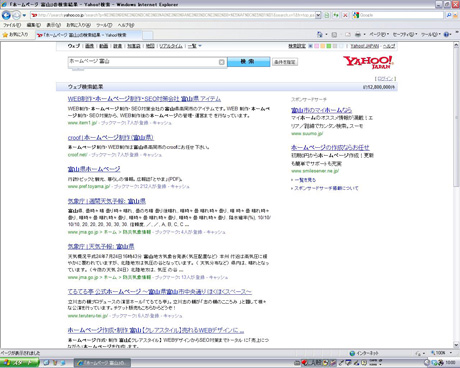Click the 条件指定 button
Viewport: 460px width, 368px height.
[x=285, y=62]
